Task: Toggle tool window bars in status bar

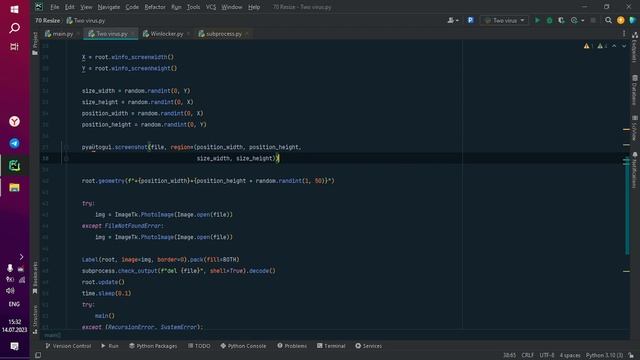Action: pos(38,356)
